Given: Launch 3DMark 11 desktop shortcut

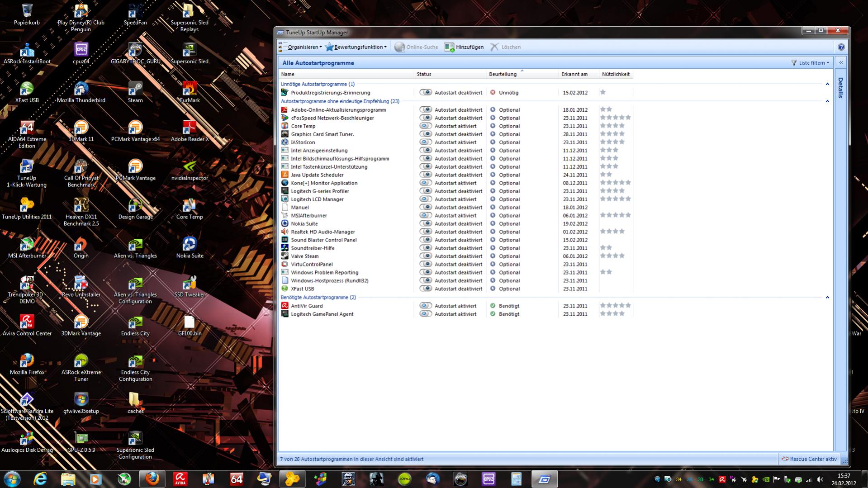Looking at the screenshot, I should coord(81,131).
